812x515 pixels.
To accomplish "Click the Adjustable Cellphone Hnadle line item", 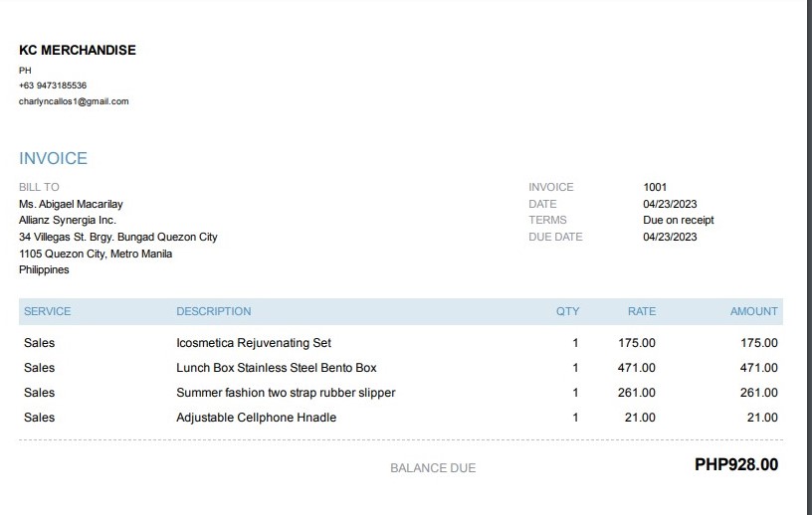I will click(256, 418).
